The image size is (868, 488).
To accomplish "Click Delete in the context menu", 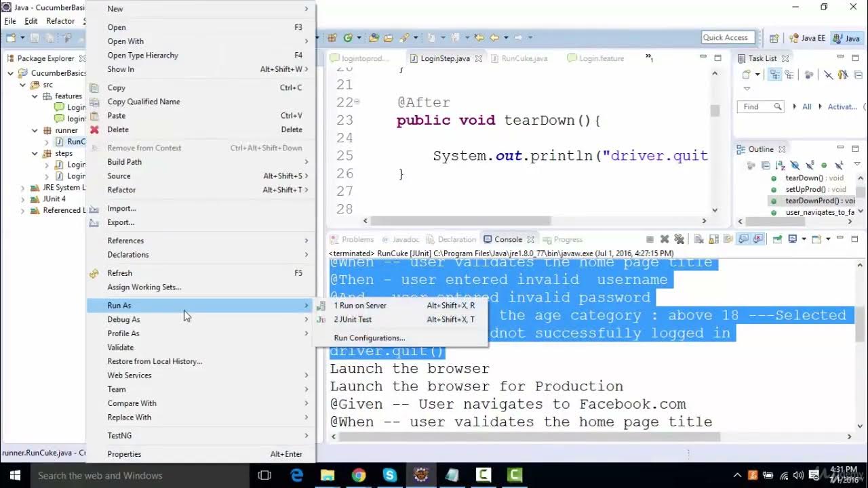I will coord(201,129).
